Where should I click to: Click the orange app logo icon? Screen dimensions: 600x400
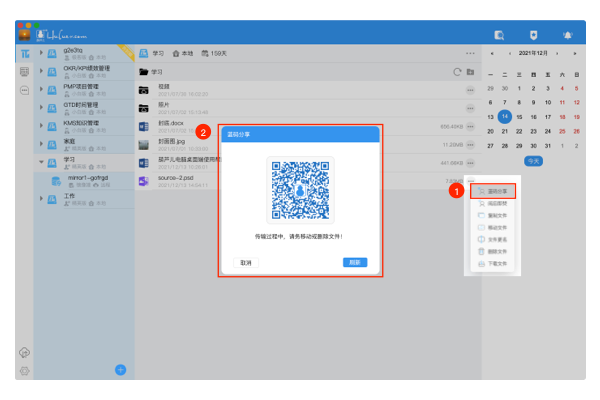tap(24, 35)
